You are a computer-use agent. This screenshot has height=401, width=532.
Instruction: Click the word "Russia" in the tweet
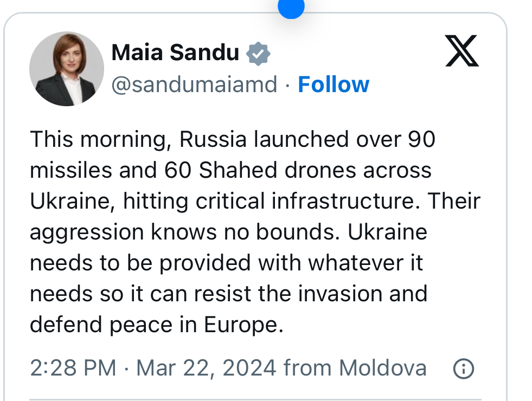coord(213,139)
